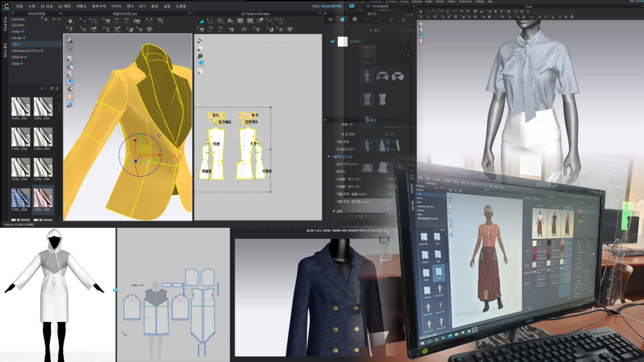
Task: Select Favorites in library tree
Action: click(18, 19)
